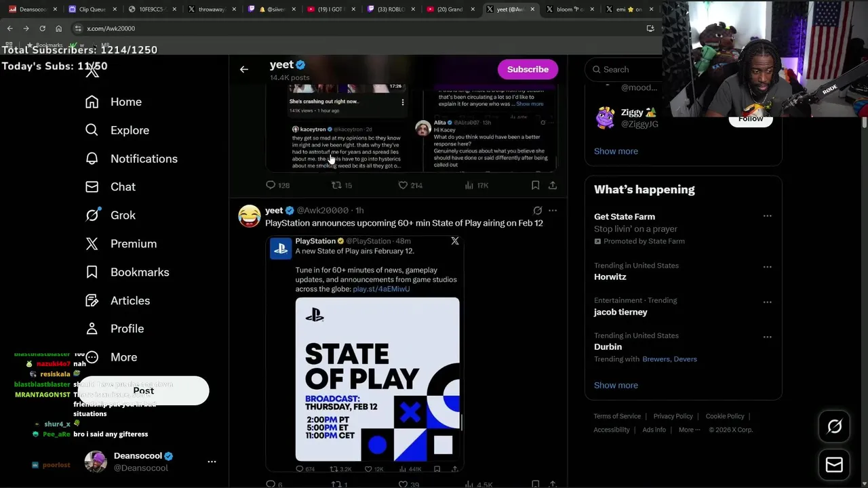Open Grok explain icon on State of Play post
Image resolution: width=868 pixels, height=488 pixels.
(537, 211)
